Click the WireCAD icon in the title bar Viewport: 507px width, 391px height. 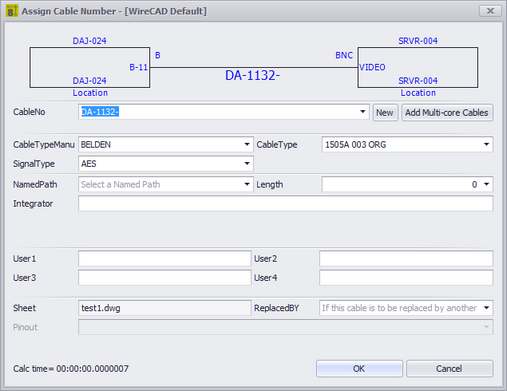12,11
